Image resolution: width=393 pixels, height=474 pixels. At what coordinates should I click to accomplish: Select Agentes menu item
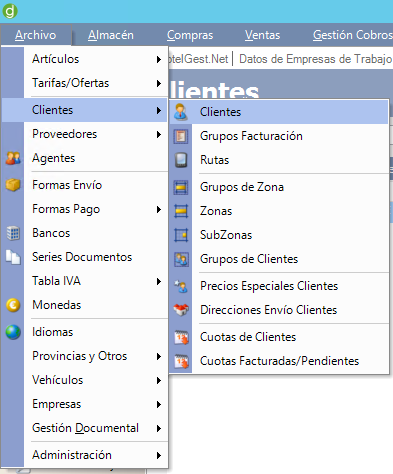pyautogui.click(x=85, y=158)
